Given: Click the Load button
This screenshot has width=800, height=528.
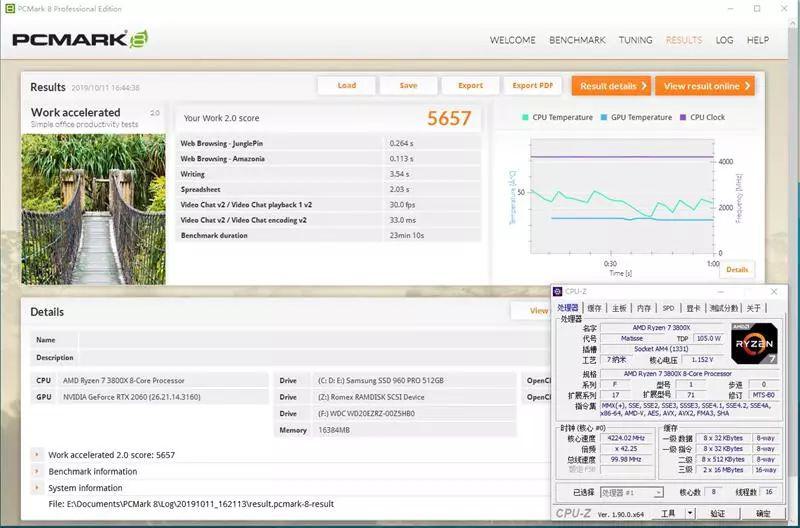Looking at the screenshot, I should 346,86.
